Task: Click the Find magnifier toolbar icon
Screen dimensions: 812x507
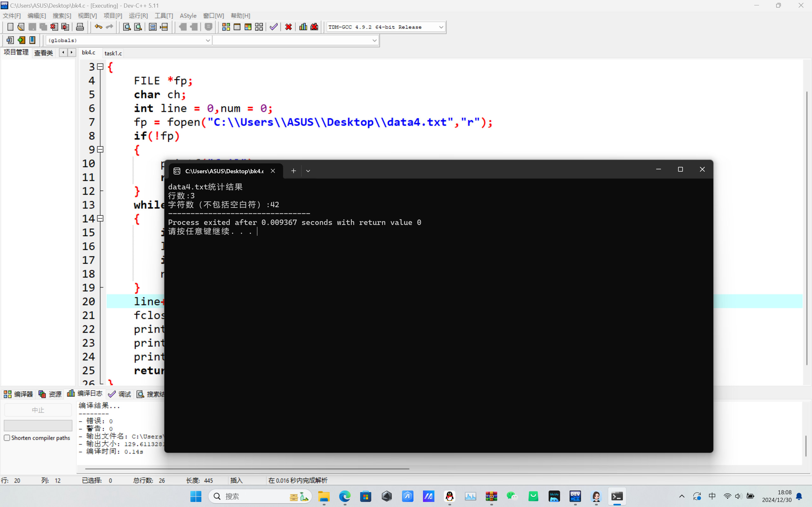Action: pos(127,27)
